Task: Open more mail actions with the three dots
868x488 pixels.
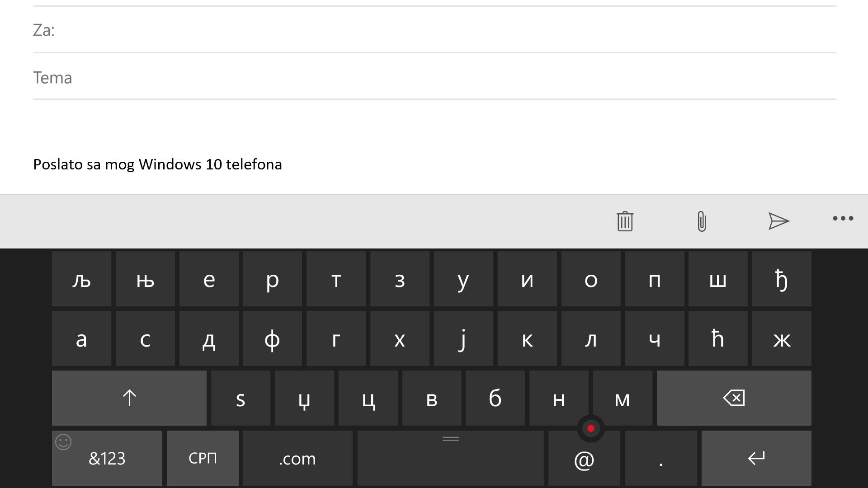Action: pos(843,220)
